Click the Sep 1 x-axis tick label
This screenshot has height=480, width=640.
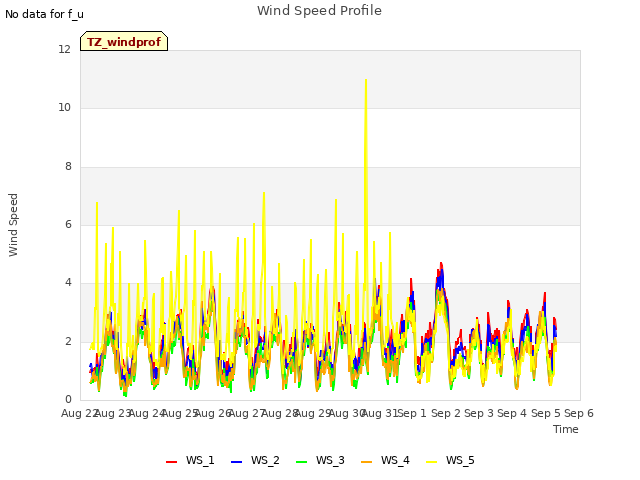click(x=412, y=413)
